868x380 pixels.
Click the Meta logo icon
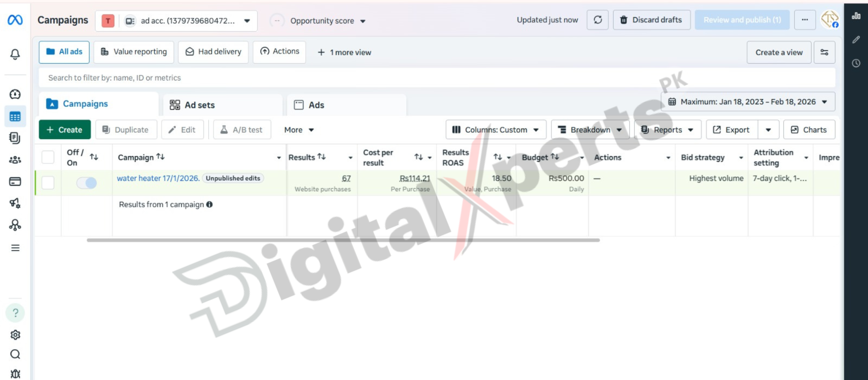[x=15, y=20]
